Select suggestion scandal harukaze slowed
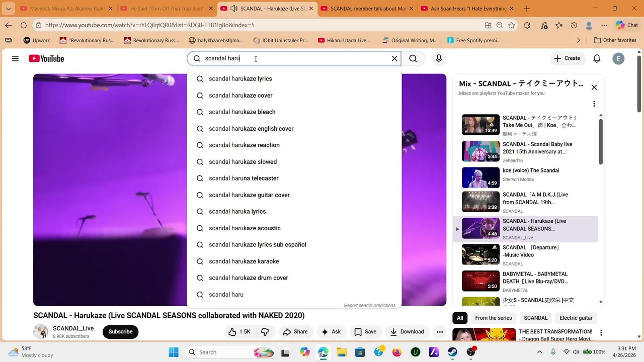The width and height of the screenshot is (644, 362). coord(294,162)
